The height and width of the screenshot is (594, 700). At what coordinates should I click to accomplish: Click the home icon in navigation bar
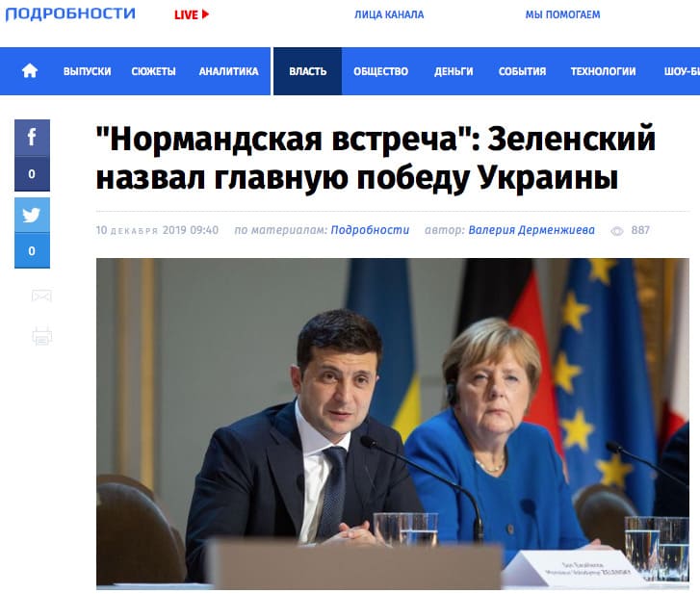pos(30,71)
